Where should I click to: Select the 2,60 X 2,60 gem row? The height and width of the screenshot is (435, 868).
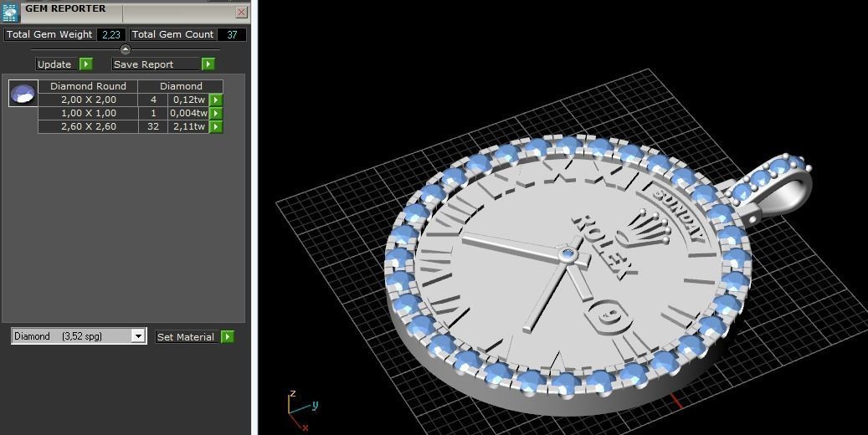pyautogui.click(x=130, y=126)
